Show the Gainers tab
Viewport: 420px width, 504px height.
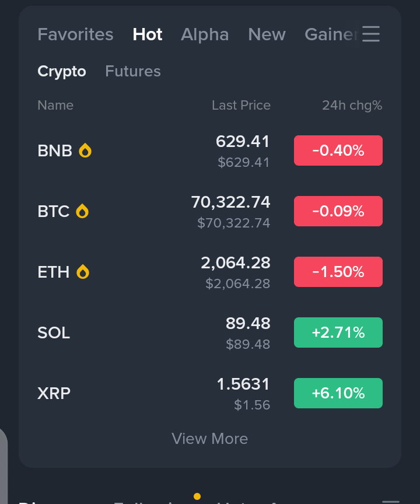click(x=330, y=34)
